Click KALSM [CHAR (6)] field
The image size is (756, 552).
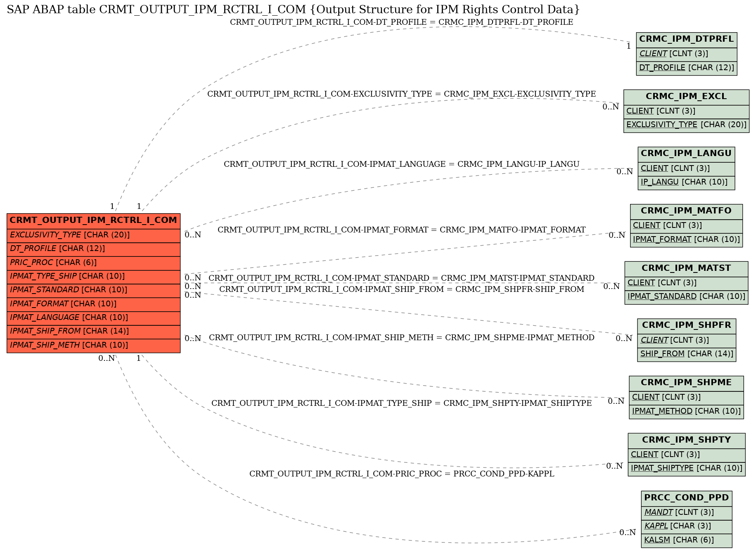[686, 540]
